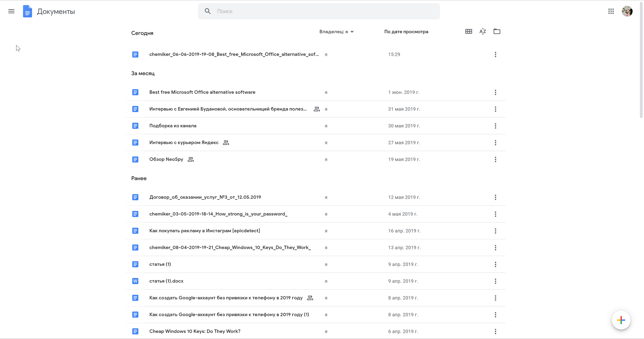Screen dimensions: 644x339
Task: Switch to grid view layout
Action: click(x=469, y=32)
